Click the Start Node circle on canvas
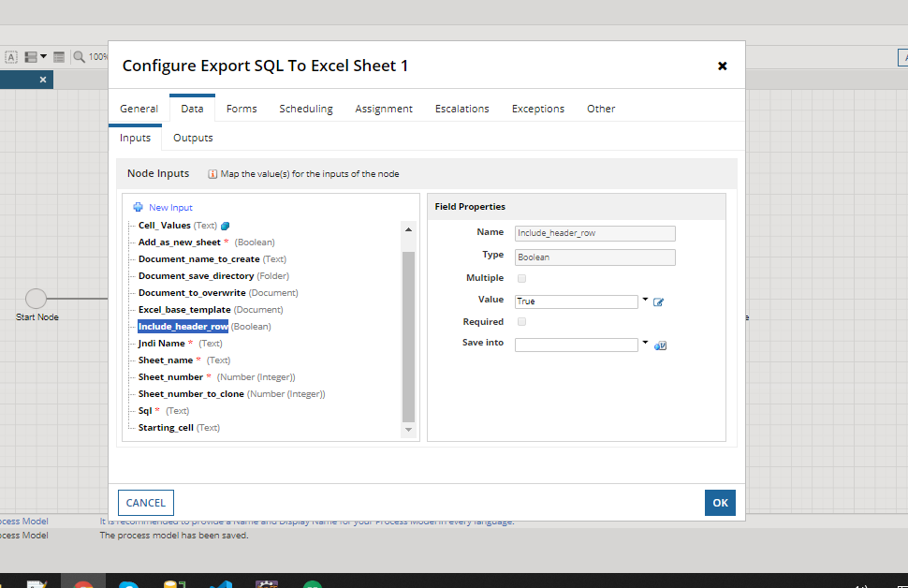This screenshot has width=908, height=588. point(36,299)
